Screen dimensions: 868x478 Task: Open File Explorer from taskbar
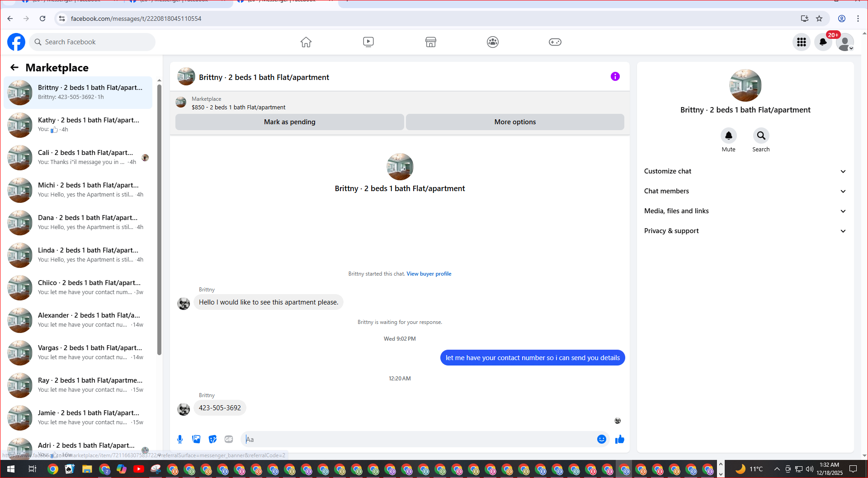(x=87, y=469)
